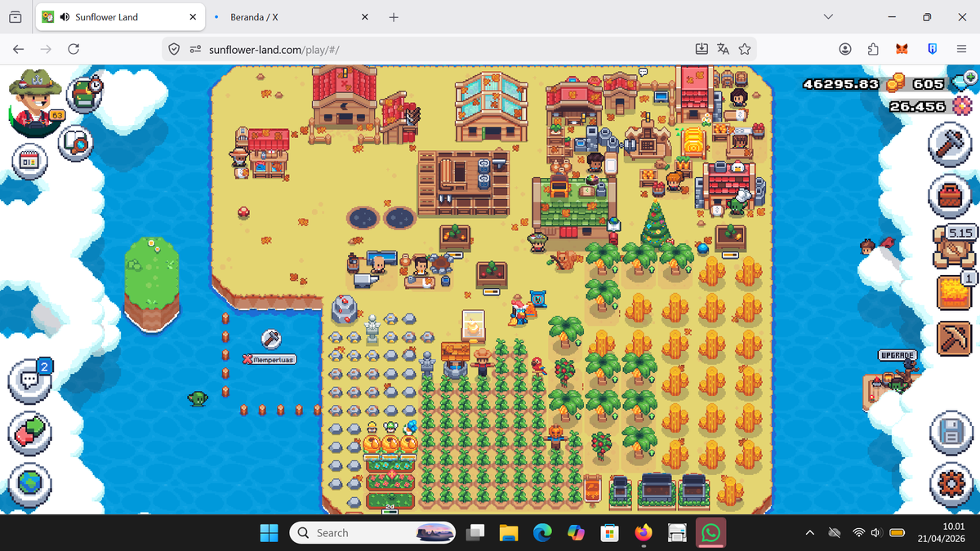Open the extensions puzzle icon
Viewport: 980px width, 551px height.
[x=872, y=49]
